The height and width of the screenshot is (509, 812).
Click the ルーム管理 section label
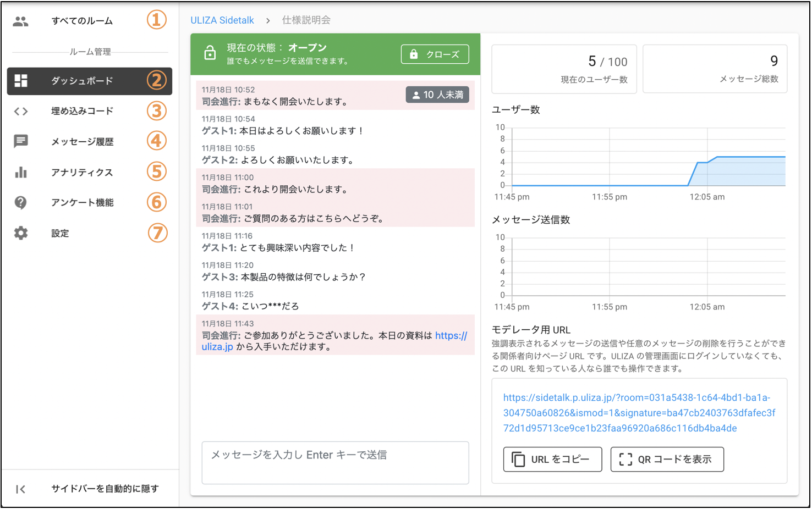pyautogui.click(x=90, y=52)
